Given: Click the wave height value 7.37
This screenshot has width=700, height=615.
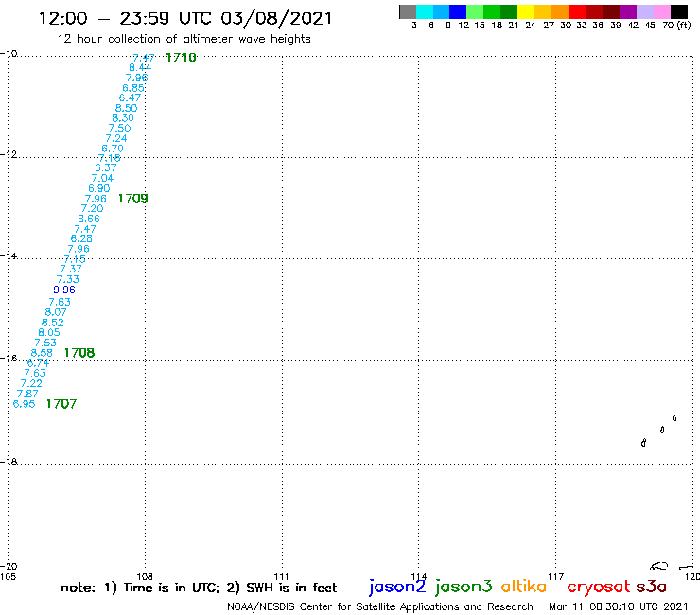Looking at the screenshot, I should point(71,269).
